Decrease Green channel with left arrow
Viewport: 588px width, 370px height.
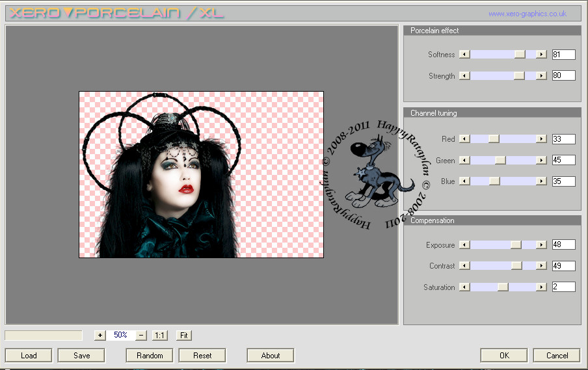click(x=464, y=160)
